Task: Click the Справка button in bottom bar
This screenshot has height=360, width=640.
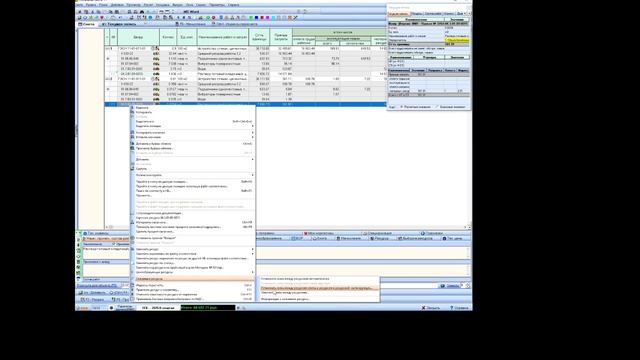Action: [x=460, y=308]
